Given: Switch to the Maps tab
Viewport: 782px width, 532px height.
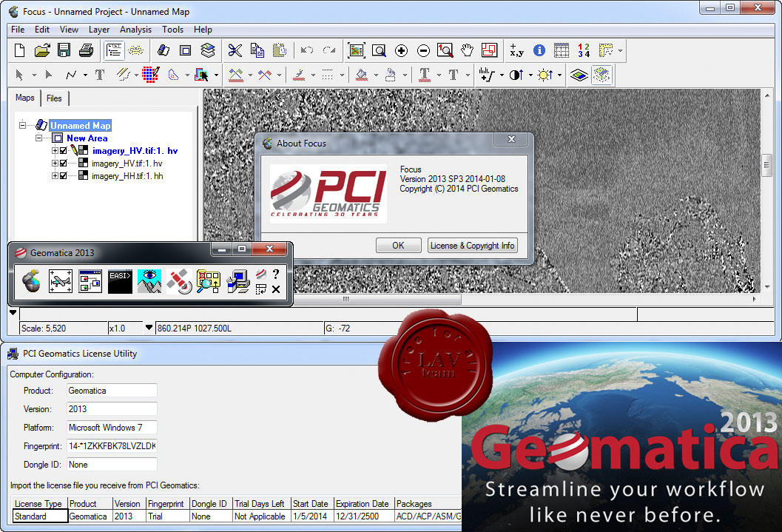Looking at the screenshot, I should [x=25, y=98].
